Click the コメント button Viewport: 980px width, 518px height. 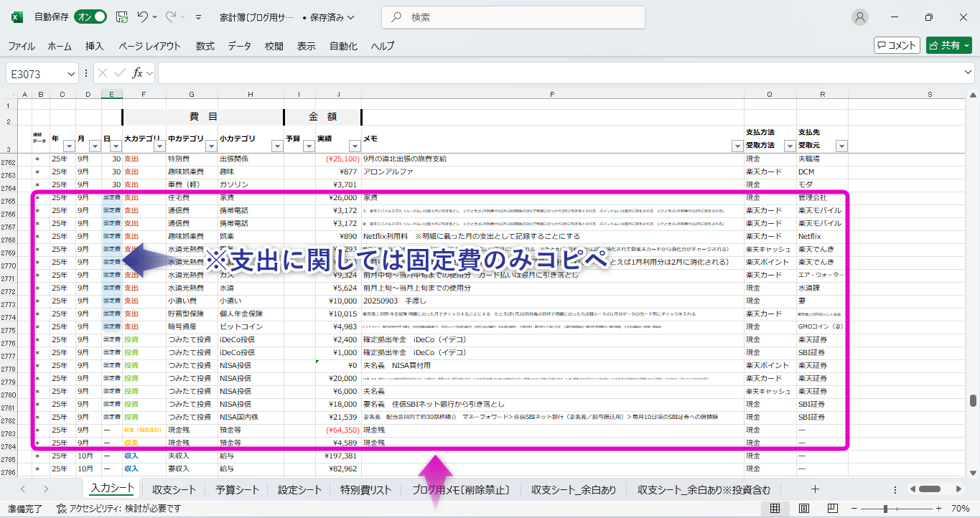click(x=897, y=45)
